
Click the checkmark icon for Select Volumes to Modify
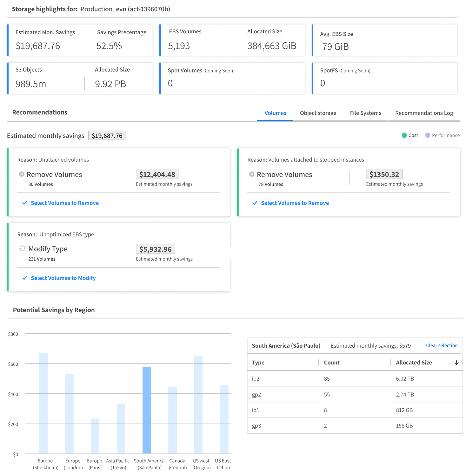pyautogui.click(x=25, y=278)
